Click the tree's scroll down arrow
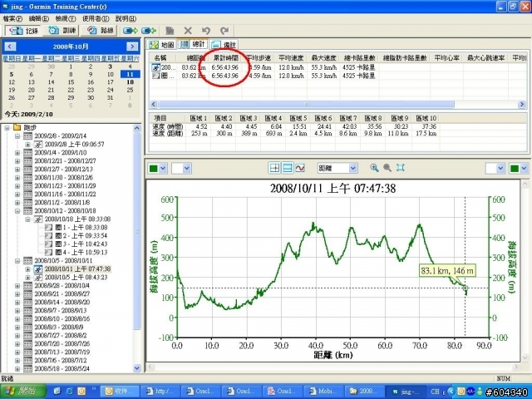532x399 pixels. (136, 367)
